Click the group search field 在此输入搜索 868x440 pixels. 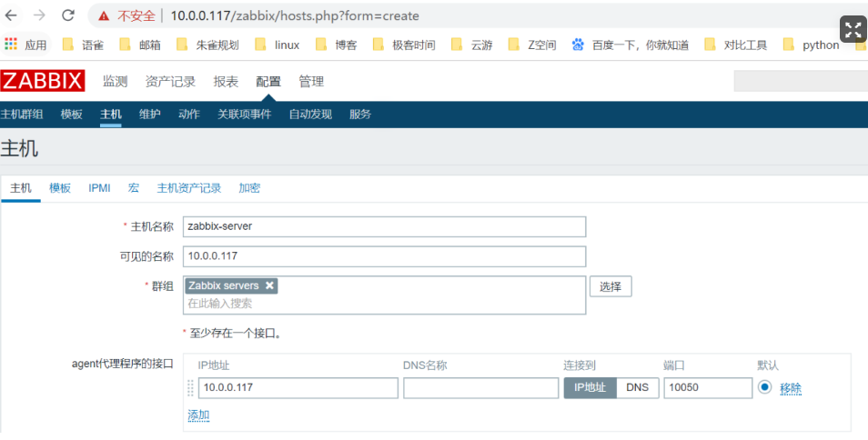tap(384, 304)
